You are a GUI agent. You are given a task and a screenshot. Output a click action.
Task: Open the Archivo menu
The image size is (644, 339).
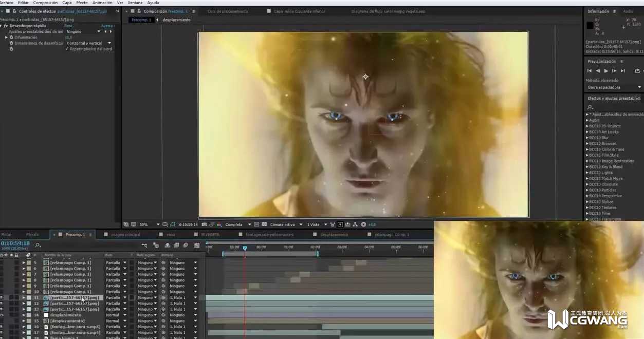click(x=7, y=3)
